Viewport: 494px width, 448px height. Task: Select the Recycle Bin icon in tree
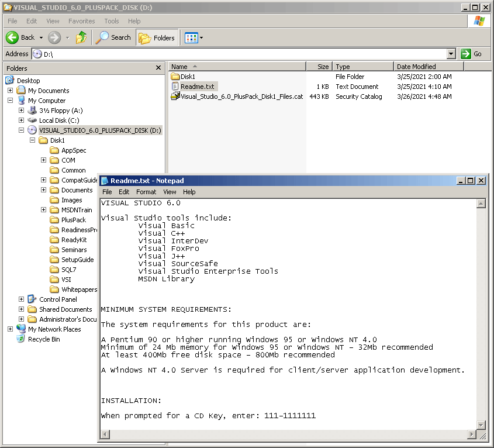tap(21, 339)
